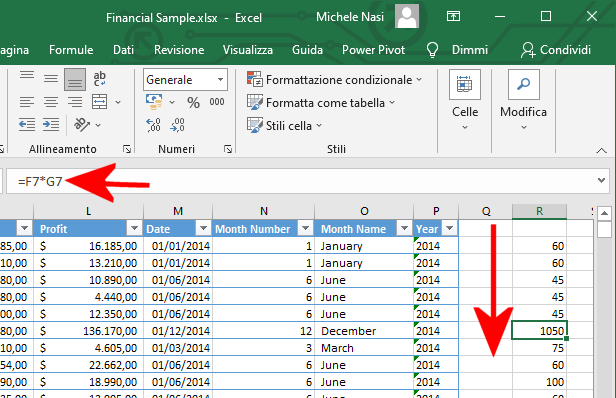The image size is (616, 398).
Task: Open the Celle group menu
Action: click(465, 100)
